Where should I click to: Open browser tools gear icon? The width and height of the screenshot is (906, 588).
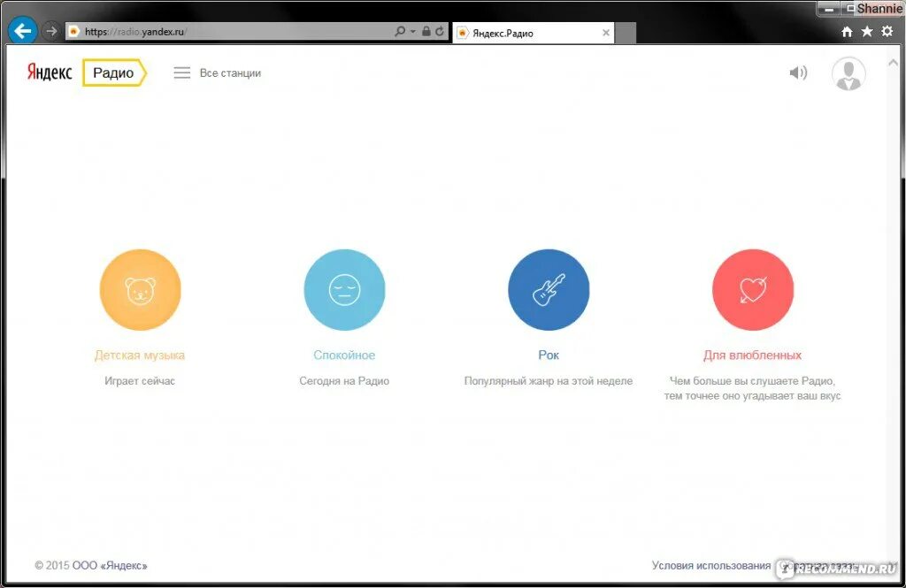(x=887, y=32)
